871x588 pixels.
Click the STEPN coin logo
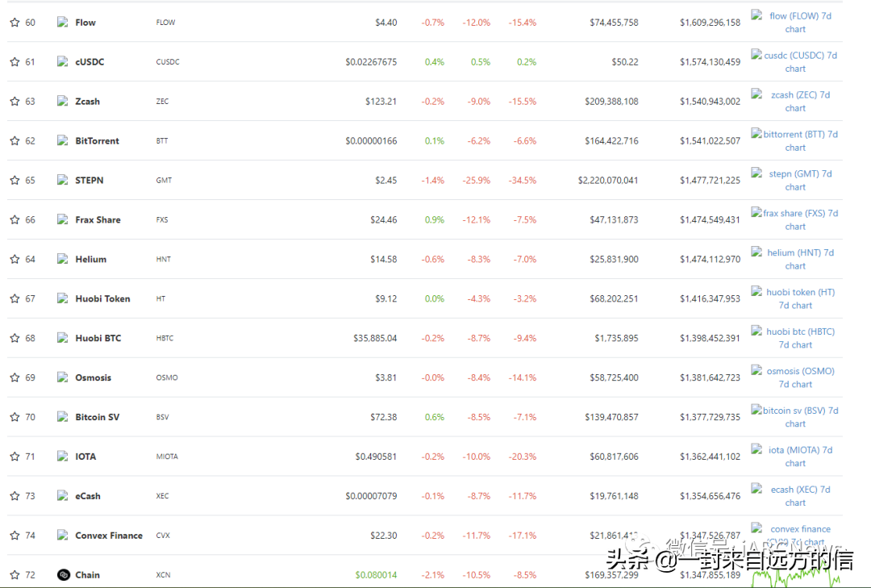click(x=64, y=180)
